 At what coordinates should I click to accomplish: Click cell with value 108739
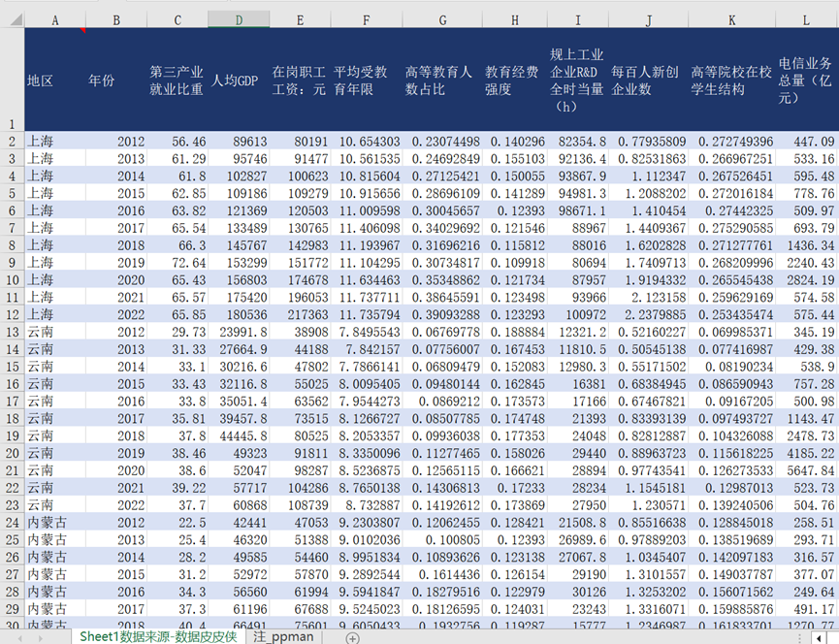click(300, 505)
